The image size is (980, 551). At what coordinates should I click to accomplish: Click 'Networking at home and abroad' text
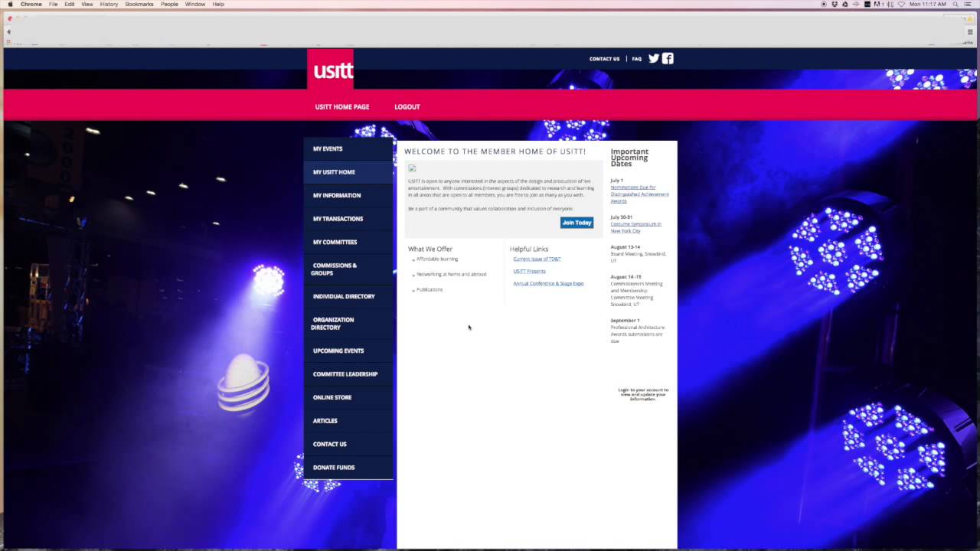tap(451, 274)
